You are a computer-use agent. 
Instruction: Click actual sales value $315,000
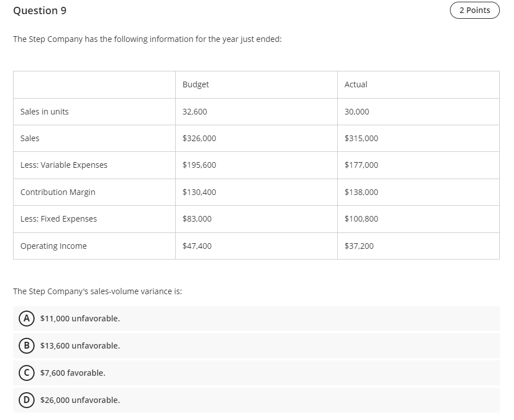tap(361, 138)
